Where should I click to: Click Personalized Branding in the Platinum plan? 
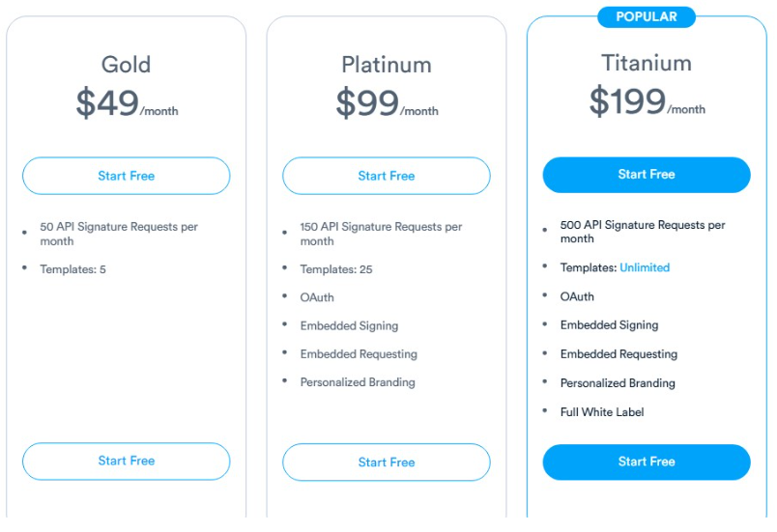[358, 382]
